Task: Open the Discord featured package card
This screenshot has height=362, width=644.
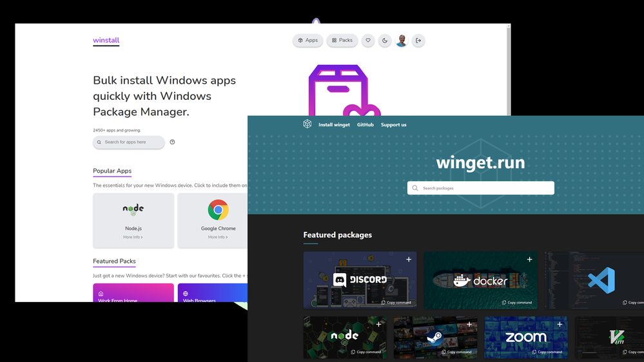Action: coord(360,280)
